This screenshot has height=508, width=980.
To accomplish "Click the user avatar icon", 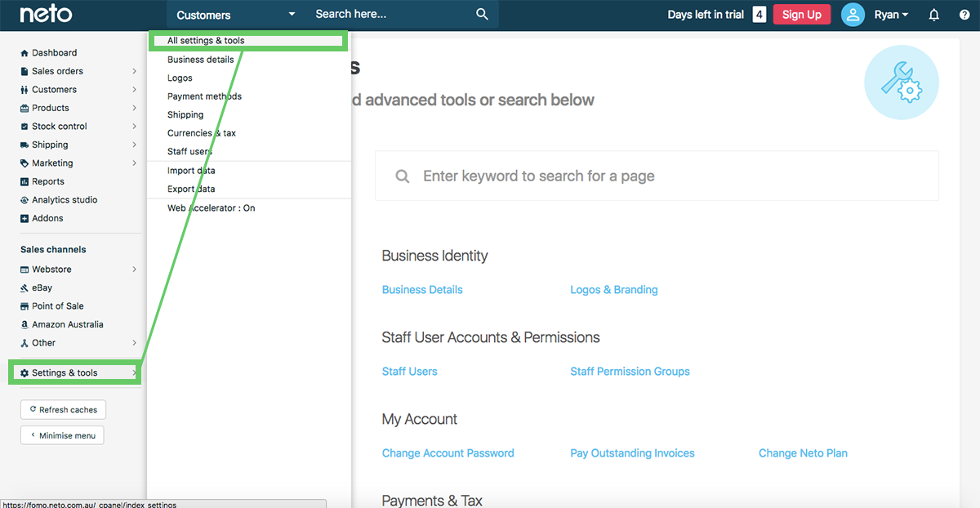I will click(x=853, y=15).
